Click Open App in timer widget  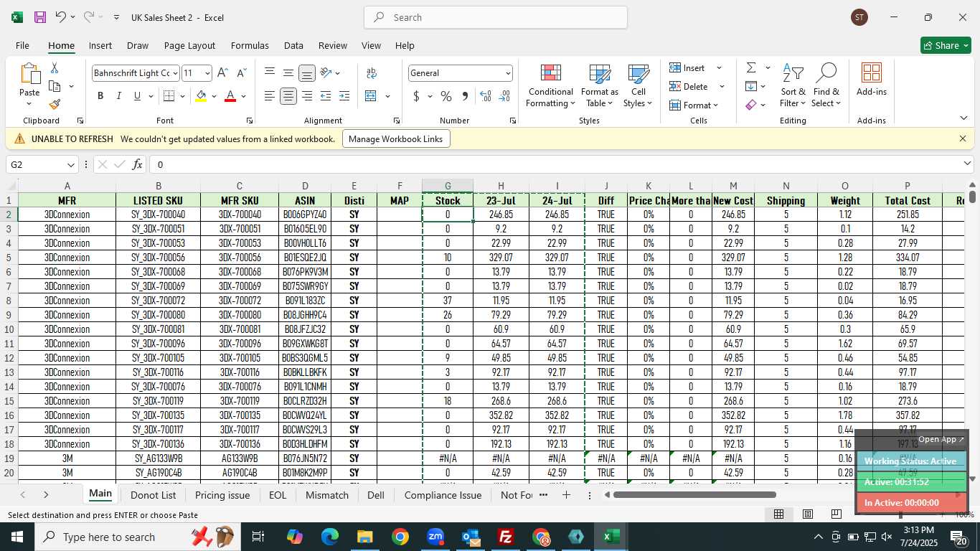(941, 439)
